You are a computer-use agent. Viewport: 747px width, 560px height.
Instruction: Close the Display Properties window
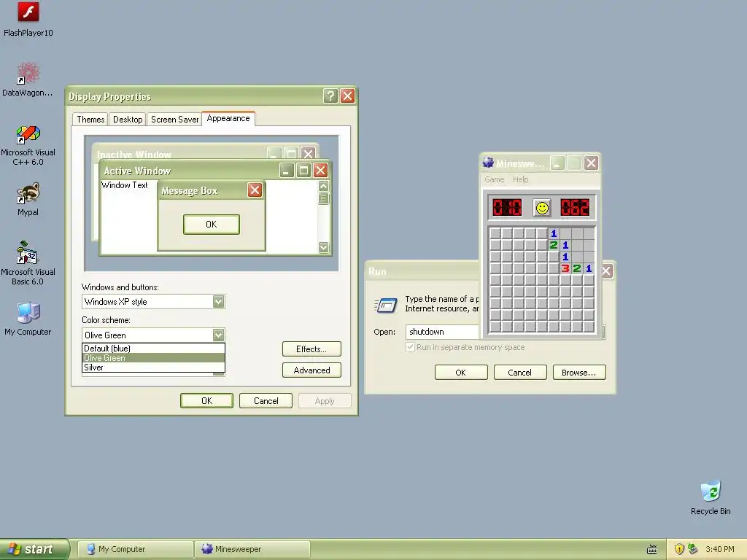(347, 96)
